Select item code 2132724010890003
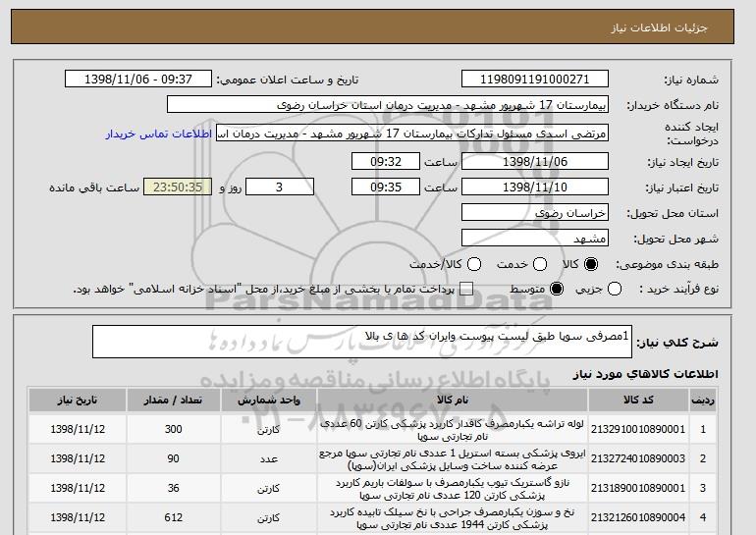This screenshot has height=535, width=756. coord(638,458)
